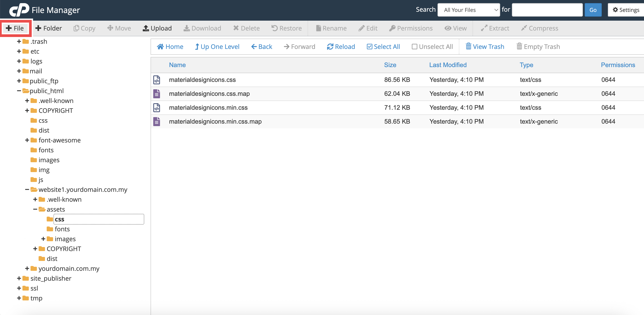
Task: Sort by Type column header
Action: coord(526,65)
